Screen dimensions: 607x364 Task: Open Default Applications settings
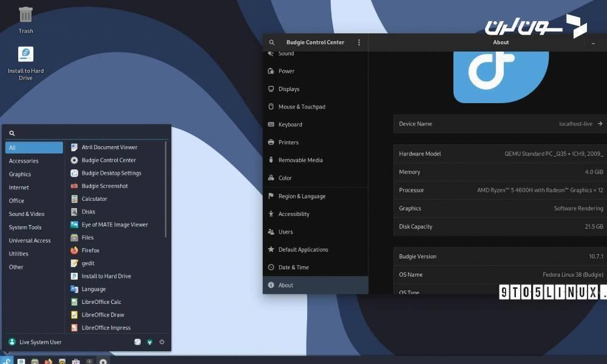pos(316,249)
